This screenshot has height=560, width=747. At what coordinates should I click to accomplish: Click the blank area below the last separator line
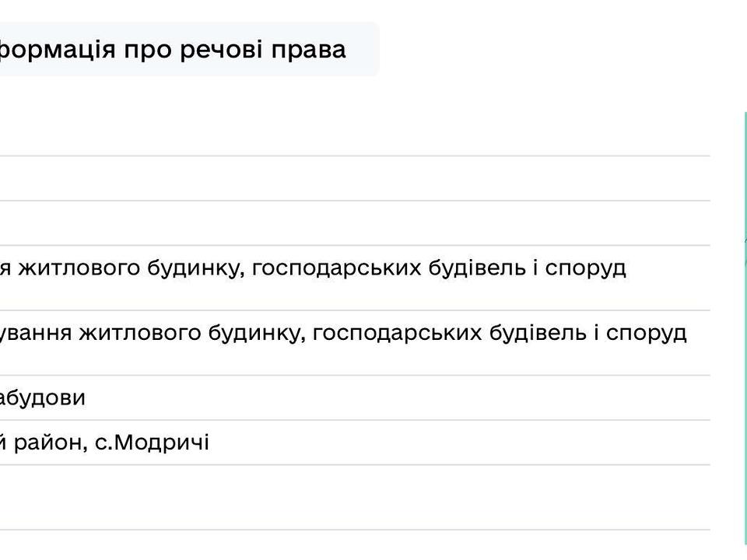tap(350, 544)
